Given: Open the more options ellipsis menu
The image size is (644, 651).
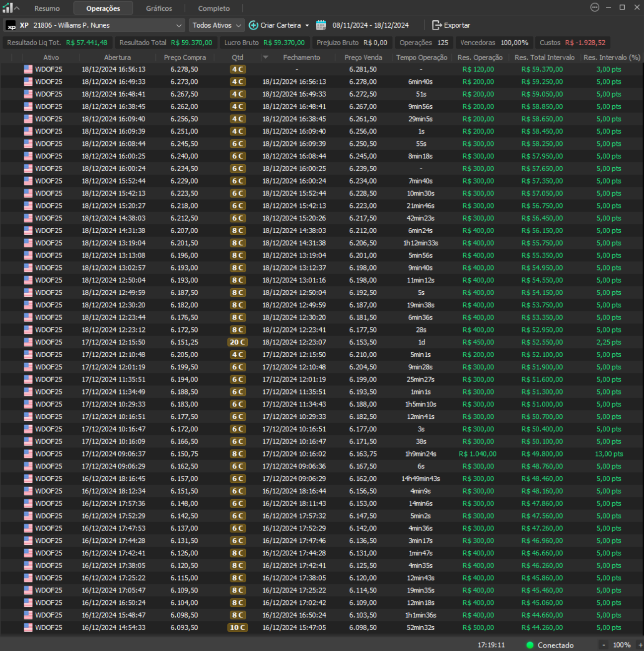Looking at the screenshot, I should click(x=594, y=7).
